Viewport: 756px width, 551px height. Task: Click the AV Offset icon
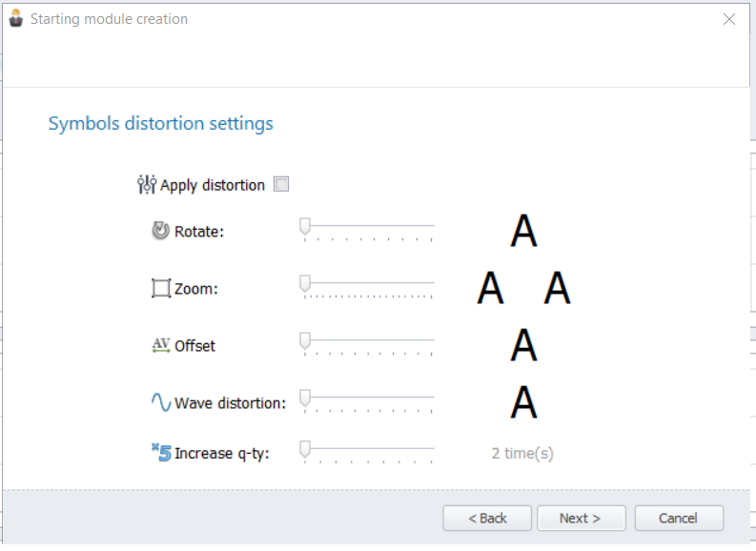[160, 345]
